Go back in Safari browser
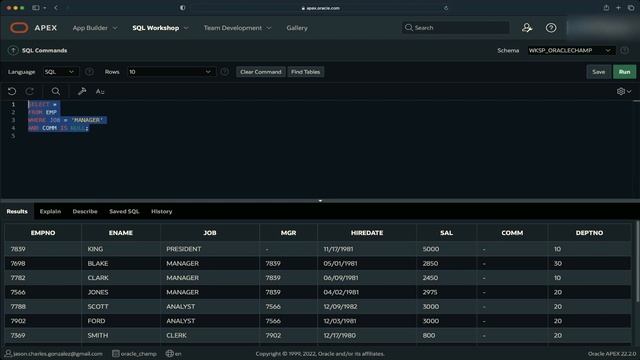The height and width of the screenshot is (360, 640). click(56, 8)
